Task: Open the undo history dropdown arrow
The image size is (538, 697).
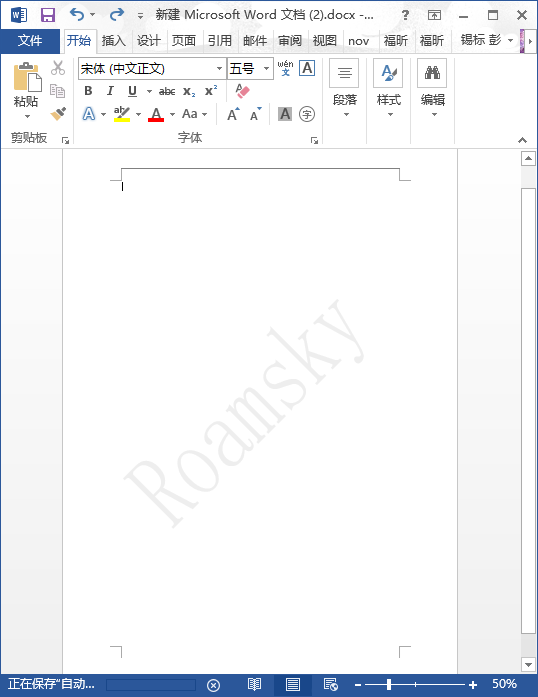Action: click(x=92, y=15)
